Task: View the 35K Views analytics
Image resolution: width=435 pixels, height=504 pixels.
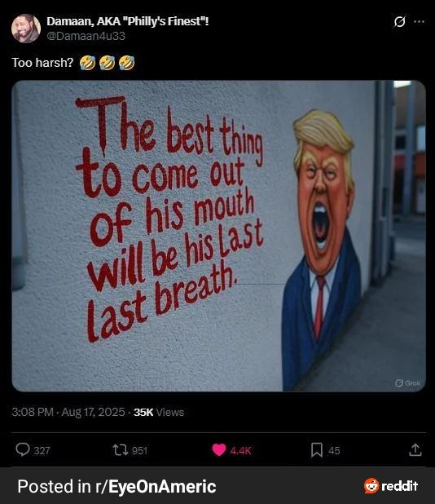Action: pyautogui.click(x=159, y=412)
